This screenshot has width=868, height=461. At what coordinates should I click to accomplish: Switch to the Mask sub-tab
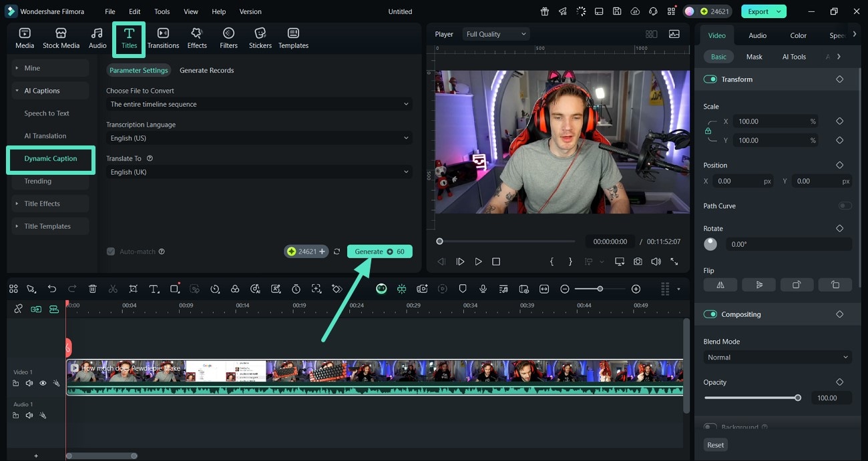click(x=754, y=57)
